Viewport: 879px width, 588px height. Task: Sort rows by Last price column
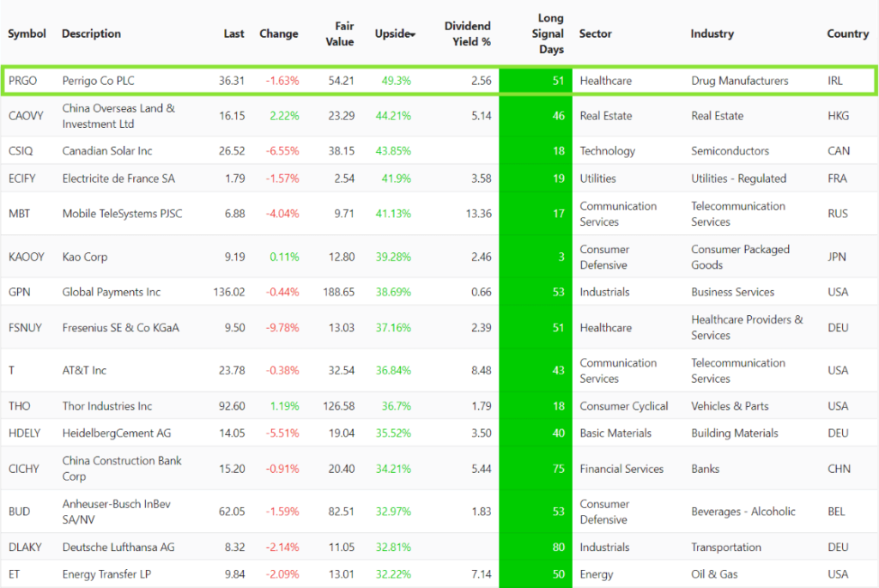pyautogui.click(x=233, y=33)
